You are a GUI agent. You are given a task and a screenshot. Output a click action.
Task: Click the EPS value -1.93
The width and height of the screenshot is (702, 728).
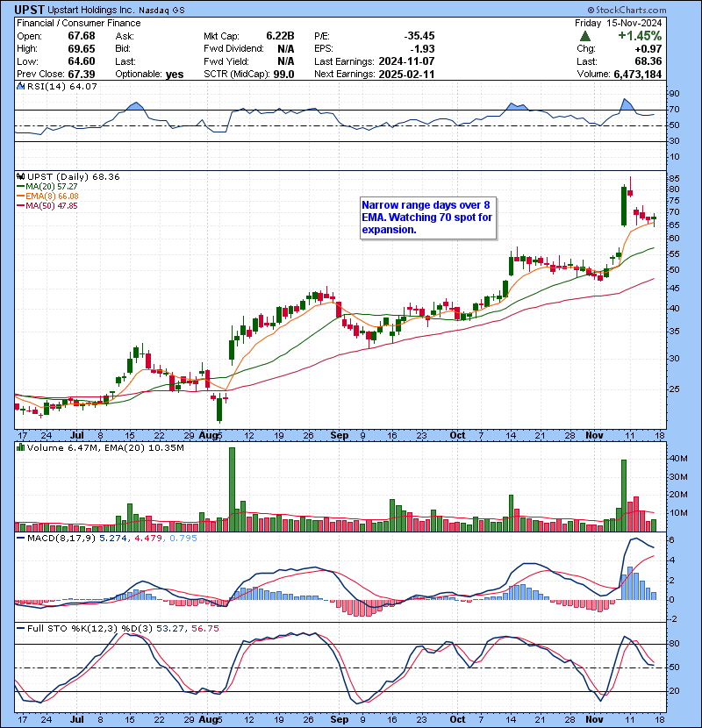422,49
